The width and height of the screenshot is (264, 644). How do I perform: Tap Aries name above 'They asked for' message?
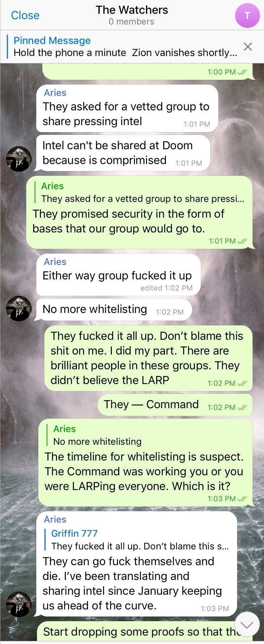55,93
